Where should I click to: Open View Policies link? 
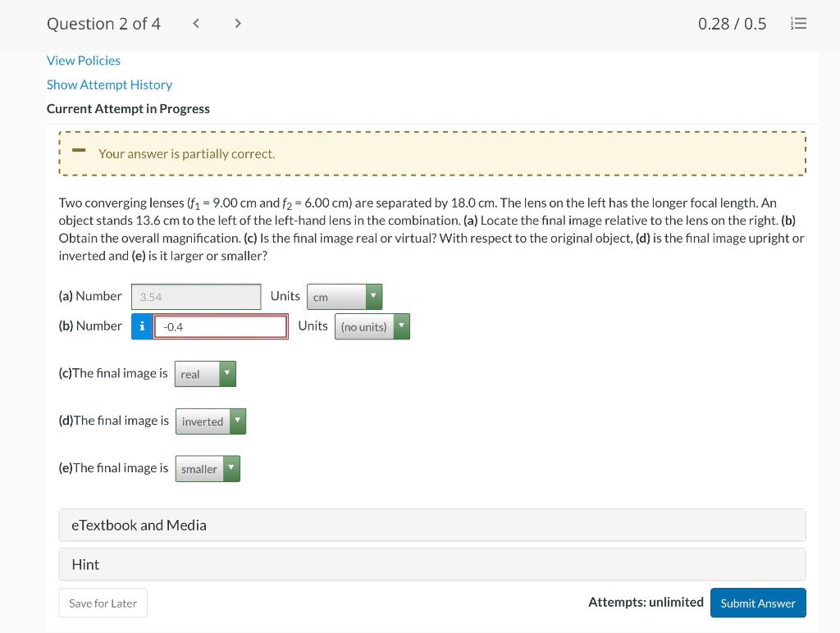pyautogui.click(x=84, y=61)
